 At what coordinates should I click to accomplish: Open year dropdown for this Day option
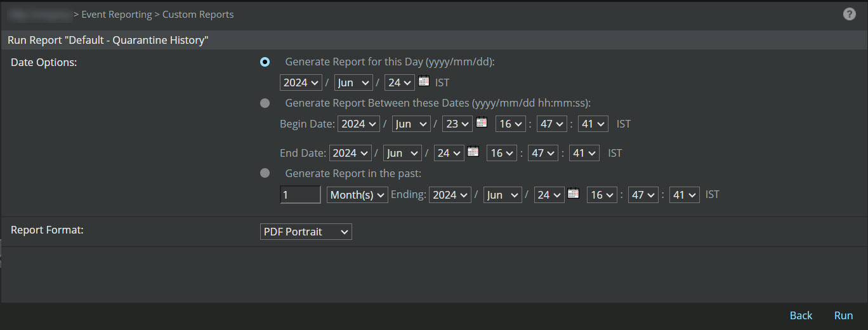coord(301,82)
